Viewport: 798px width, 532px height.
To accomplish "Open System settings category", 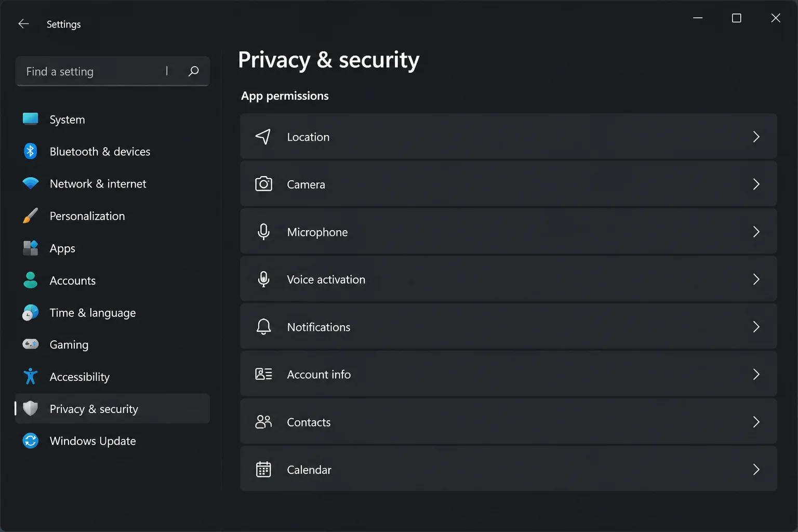I will [x=112, y=119].
